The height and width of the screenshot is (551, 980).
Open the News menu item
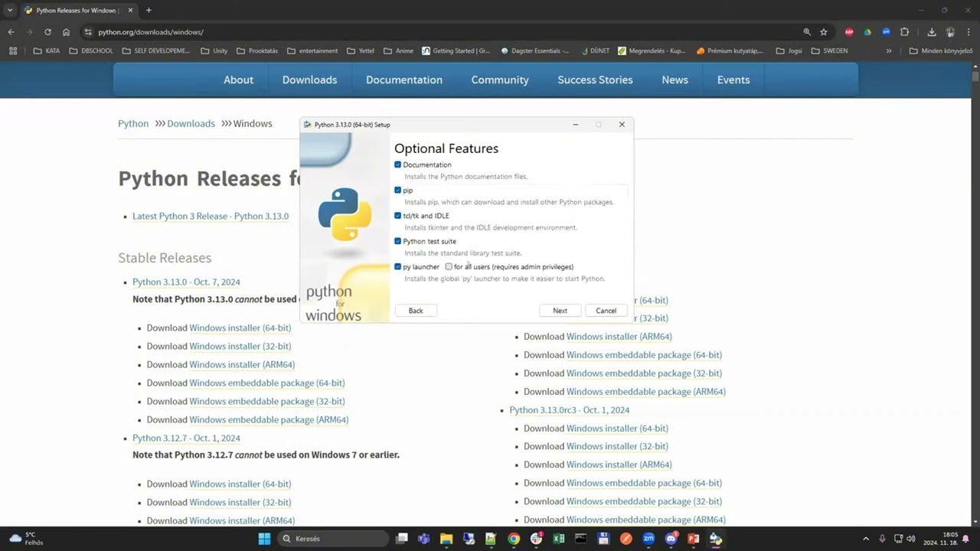tap(675, 80)
